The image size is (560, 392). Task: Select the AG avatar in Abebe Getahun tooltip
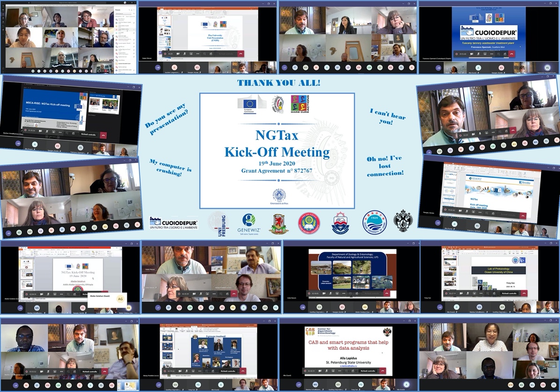(x=120, y=299)
